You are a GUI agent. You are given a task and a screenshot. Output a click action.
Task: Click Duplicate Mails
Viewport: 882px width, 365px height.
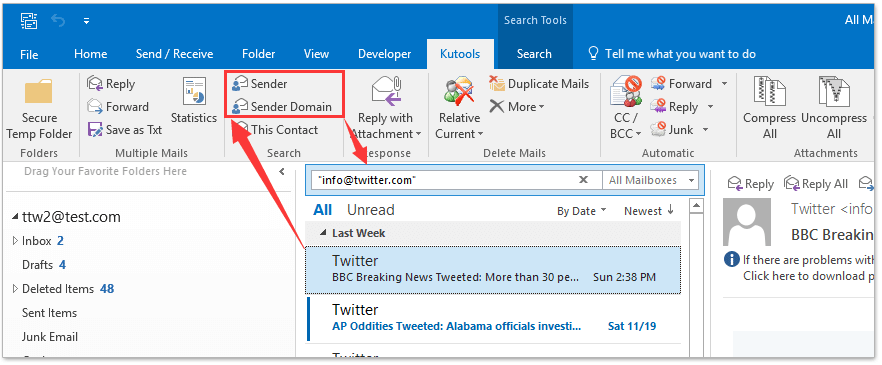pos(539,84)
